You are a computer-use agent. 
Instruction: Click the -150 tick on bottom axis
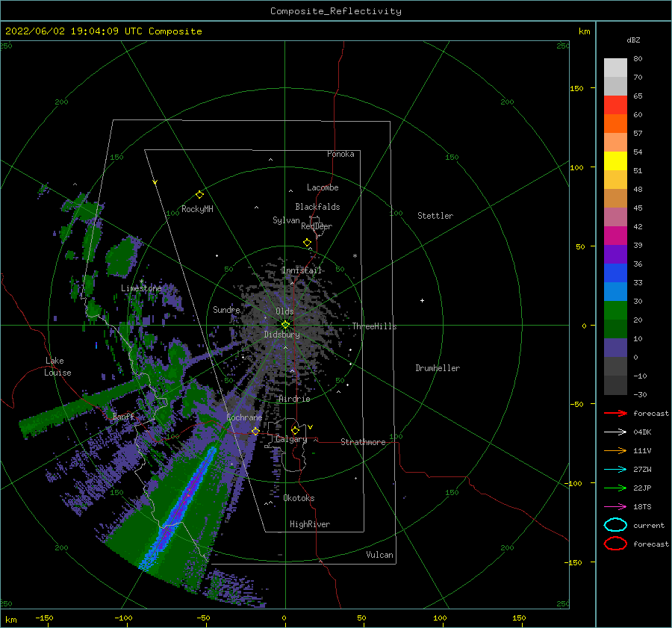[44, 618]
